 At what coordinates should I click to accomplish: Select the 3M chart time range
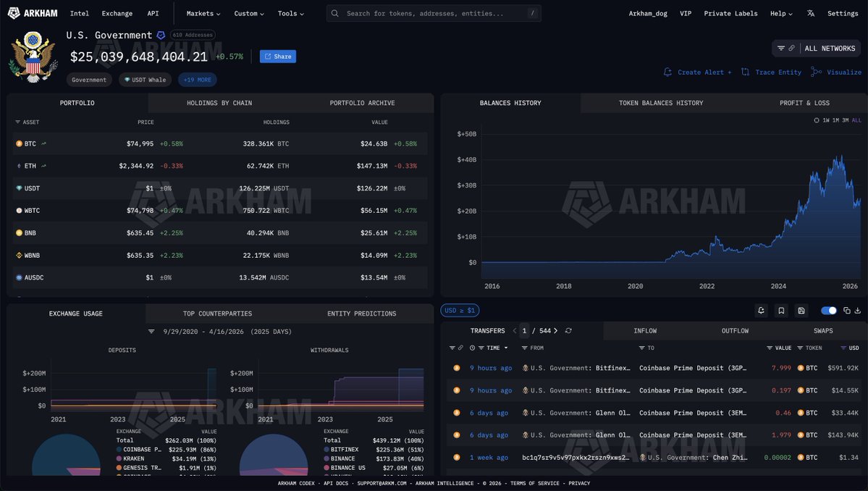846,120
